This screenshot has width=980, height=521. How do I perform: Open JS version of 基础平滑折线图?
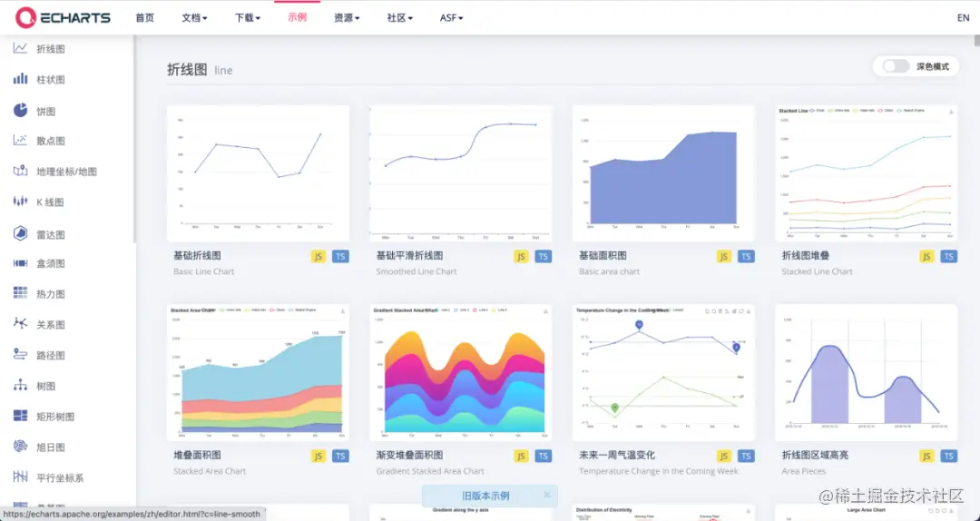tap(521, 257)
